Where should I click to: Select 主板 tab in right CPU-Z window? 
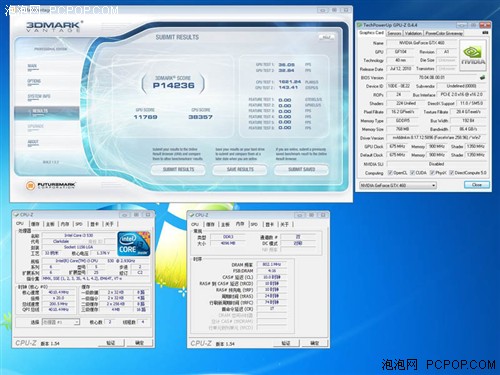pos(225,224)
